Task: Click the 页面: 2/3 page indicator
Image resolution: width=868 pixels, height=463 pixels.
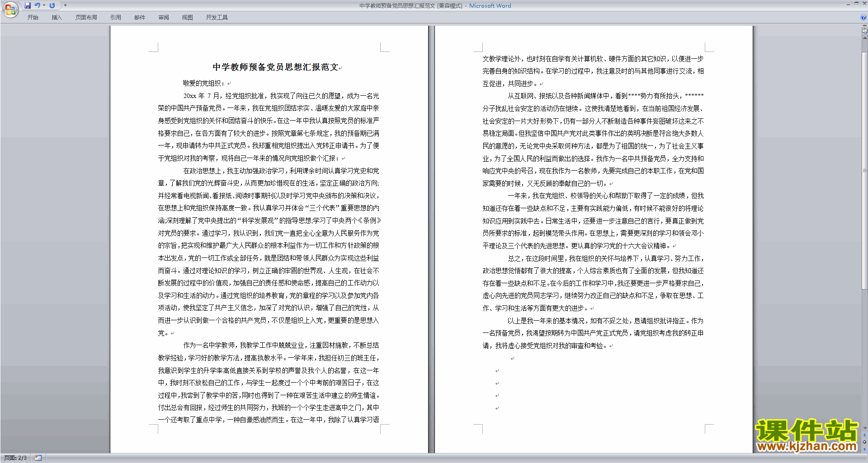Action: pyautogui.click(x=15, y=458)
